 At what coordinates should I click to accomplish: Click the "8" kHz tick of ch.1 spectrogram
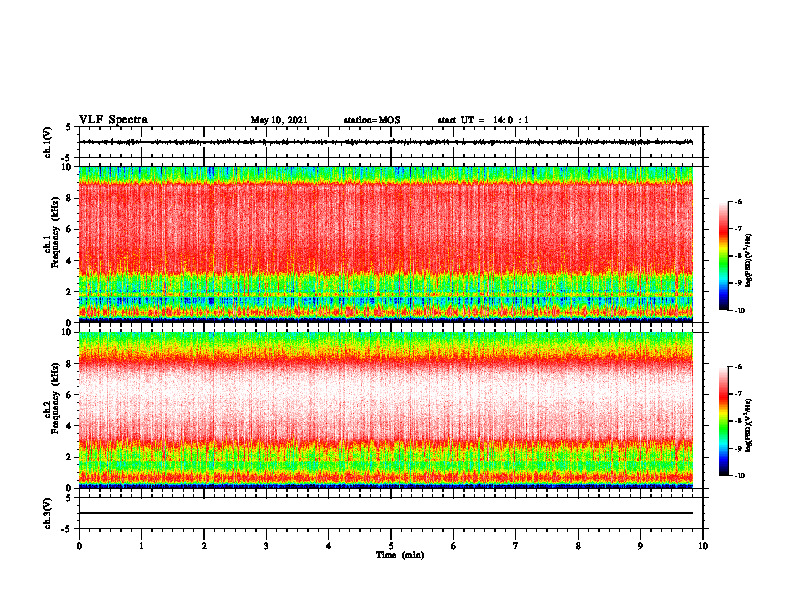(x=69, y=198)
